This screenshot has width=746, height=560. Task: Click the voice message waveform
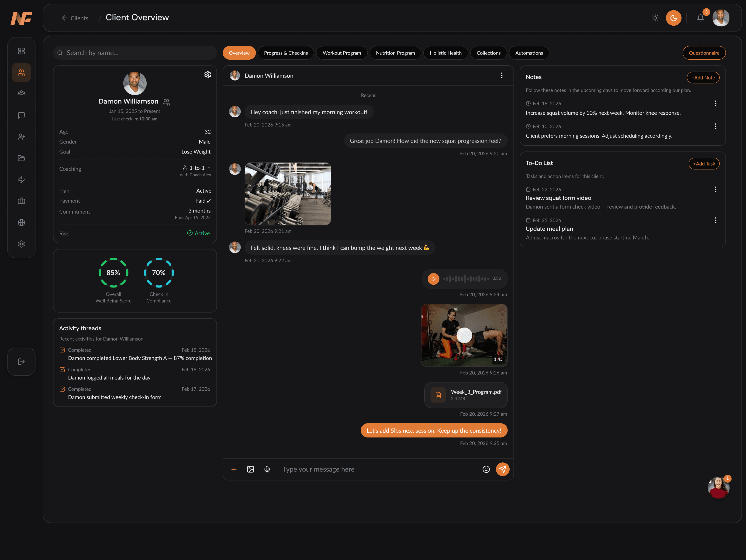pos(466,279)
